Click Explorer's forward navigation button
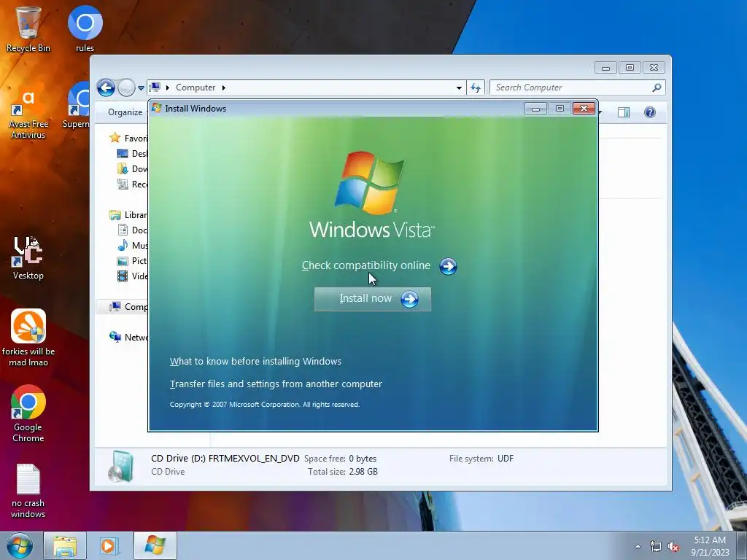 point(126,87)
